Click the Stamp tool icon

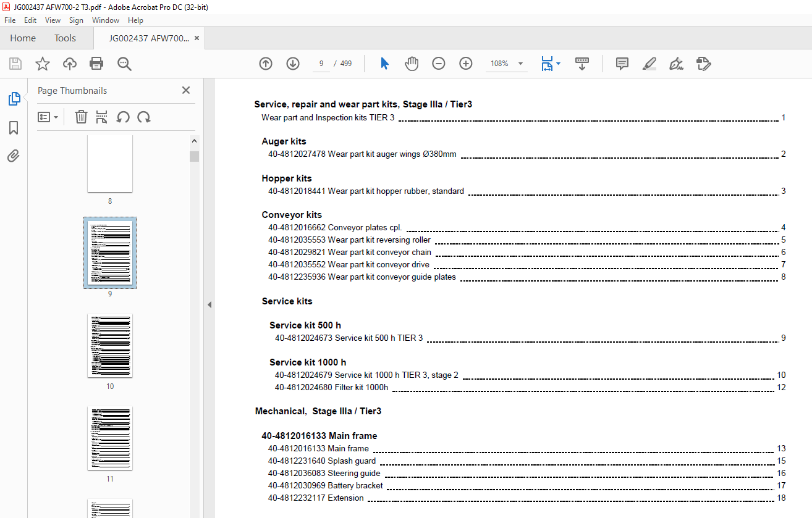pyautogui.click(x=703, y=64)
